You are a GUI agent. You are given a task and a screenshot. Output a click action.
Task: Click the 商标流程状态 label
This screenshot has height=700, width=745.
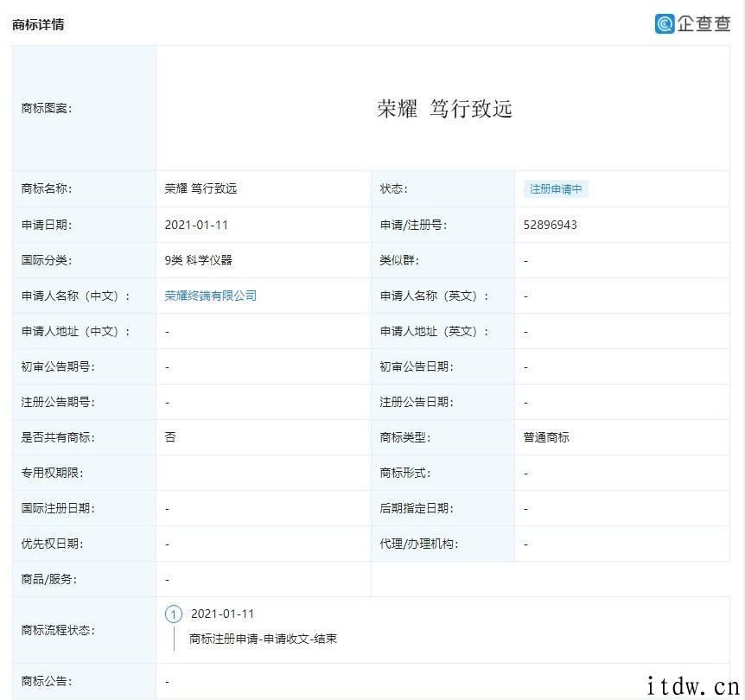pos(58,630)
